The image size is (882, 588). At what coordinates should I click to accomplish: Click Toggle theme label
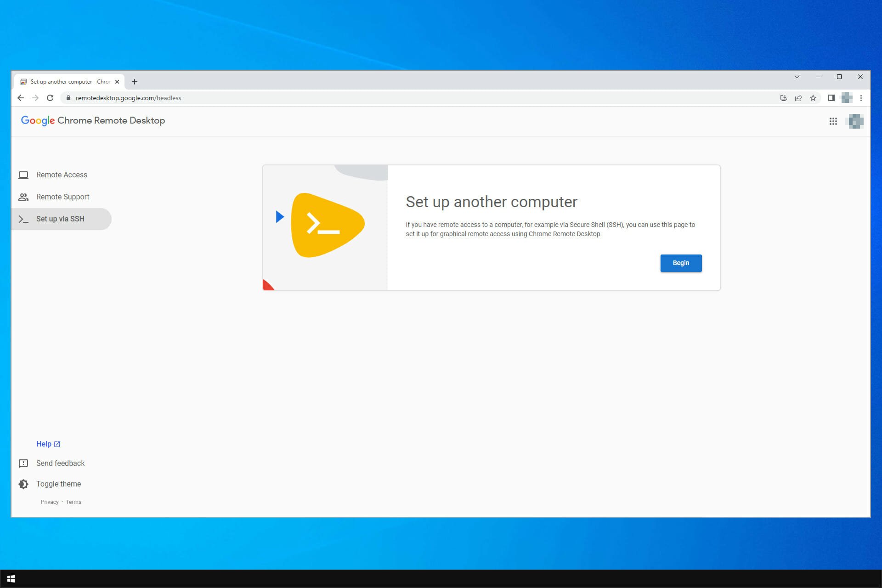coord(58,484)
